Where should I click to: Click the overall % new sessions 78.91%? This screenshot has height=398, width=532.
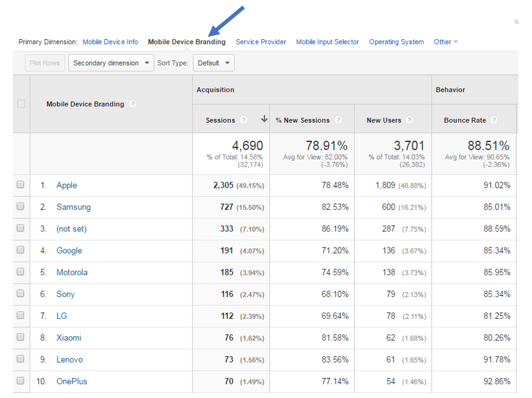tap(327, 146)
